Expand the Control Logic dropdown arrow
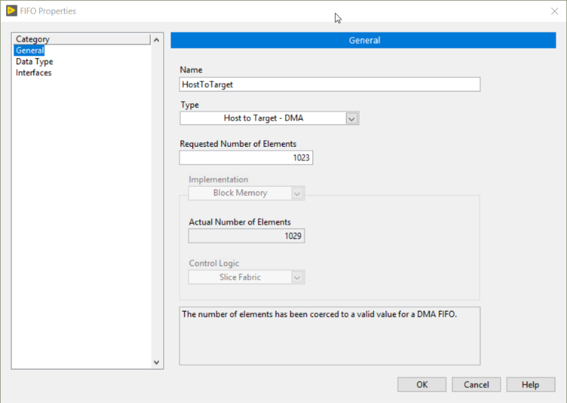This screenshot has height=403, width=567. pyautogui.click(x=297, y=277)
